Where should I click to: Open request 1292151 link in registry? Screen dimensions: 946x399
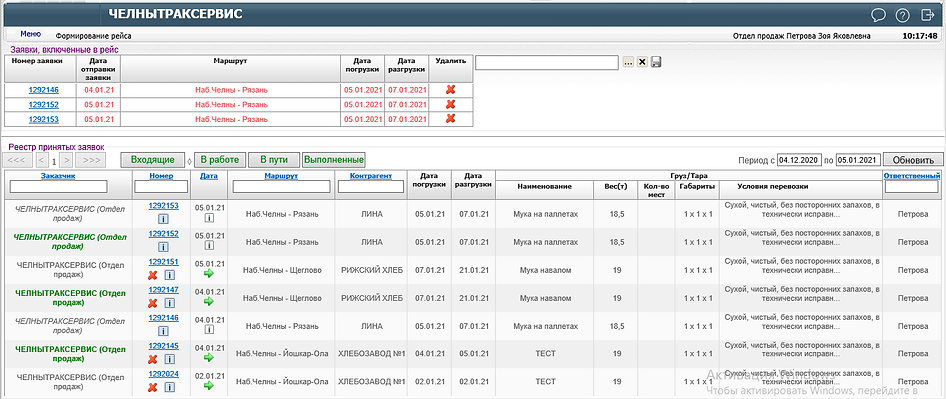(x=163, y=262)
